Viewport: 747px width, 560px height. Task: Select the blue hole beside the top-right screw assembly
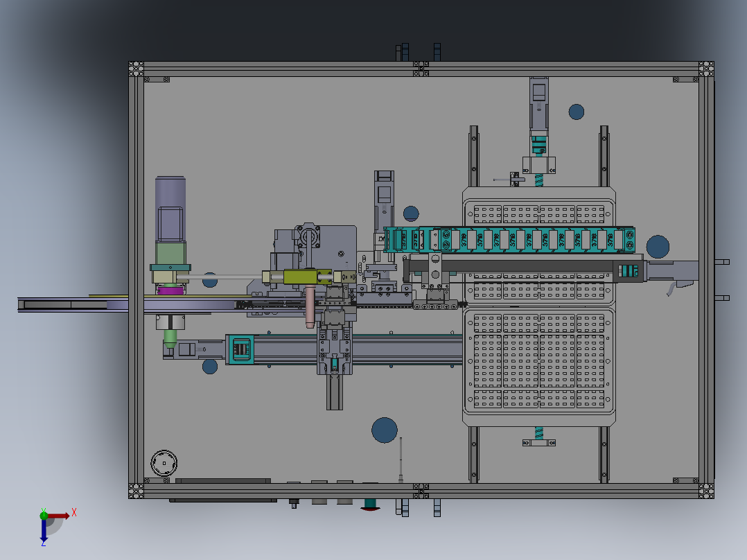click(x=577, y=112)
